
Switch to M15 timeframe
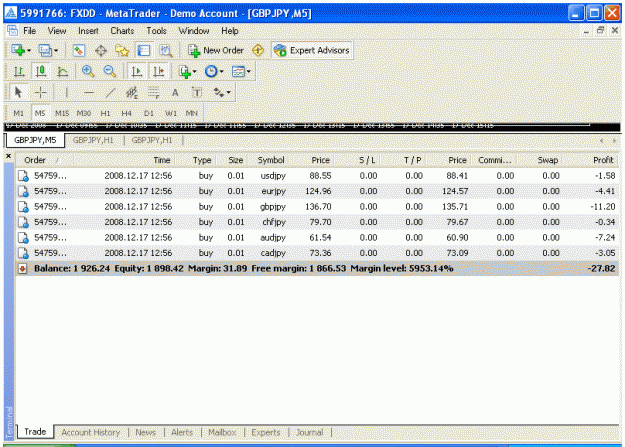(62, 113)
